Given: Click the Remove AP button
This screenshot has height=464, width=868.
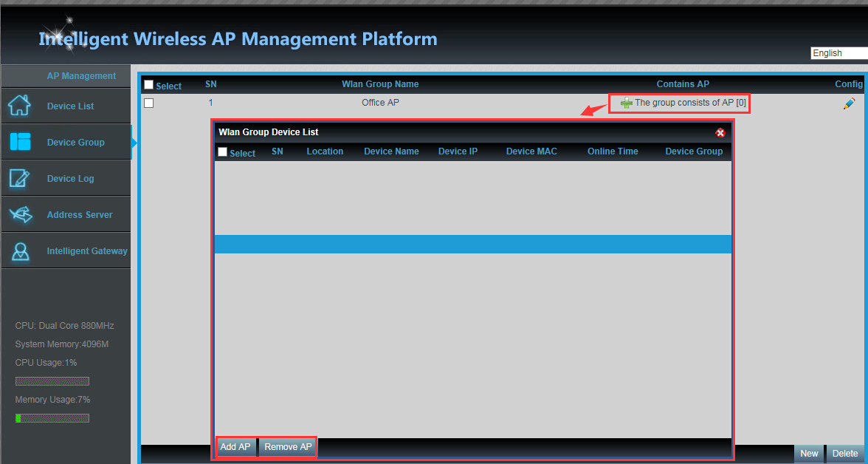Looking at the screenshot, I should point(288,447).
